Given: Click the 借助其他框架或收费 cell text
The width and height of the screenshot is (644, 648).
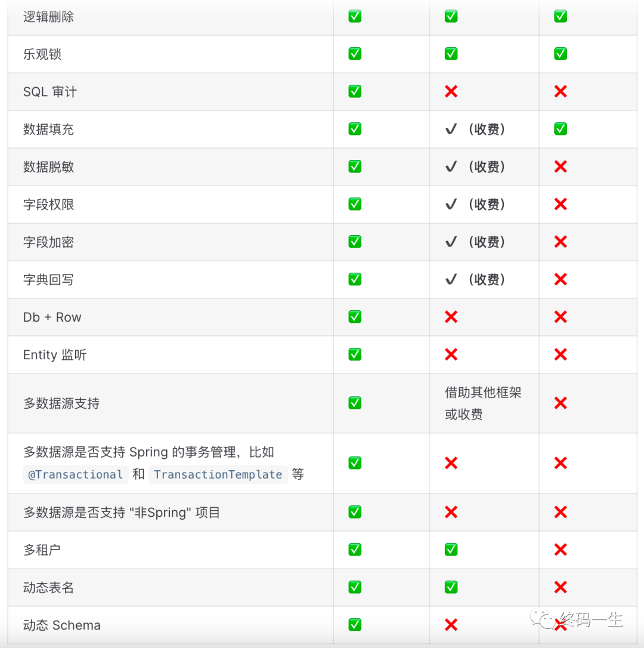Looking at the screenshot, I should click(483, 403).
